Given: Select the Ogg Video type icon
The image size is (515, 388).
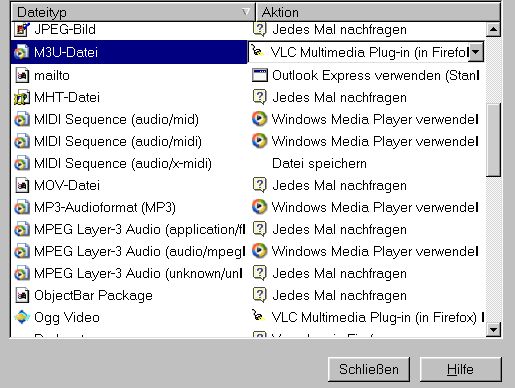Looking at the screenshot, I should click(x=22, y=317).
